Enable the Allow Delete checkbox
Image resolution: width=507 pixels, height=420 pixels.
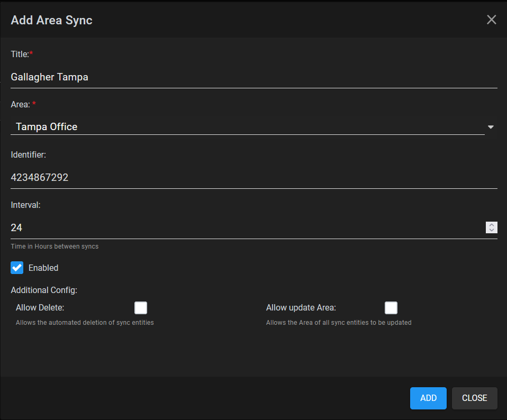[x=141, y=308]
